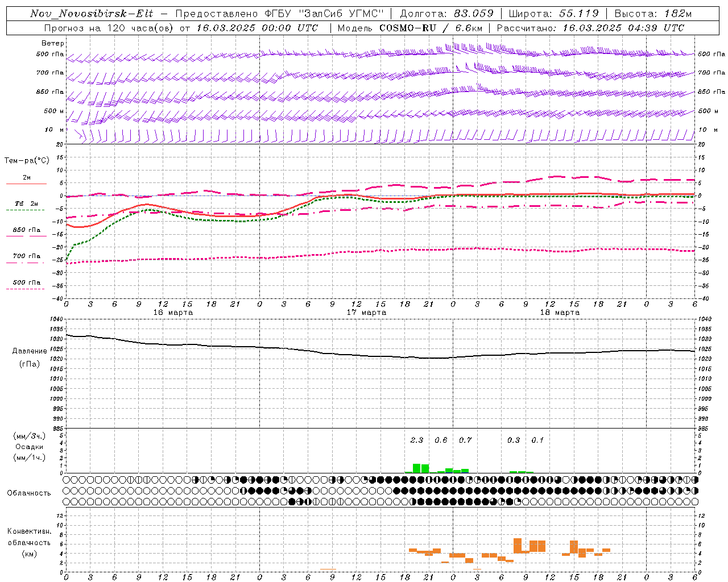728x582 pixels.
Task: Select the longitude value Долгота: 83.059
Action: [x=447, y=14]
